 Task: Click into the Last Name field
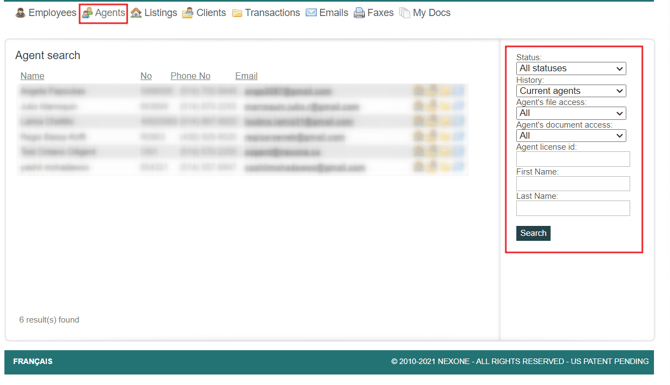573,208
